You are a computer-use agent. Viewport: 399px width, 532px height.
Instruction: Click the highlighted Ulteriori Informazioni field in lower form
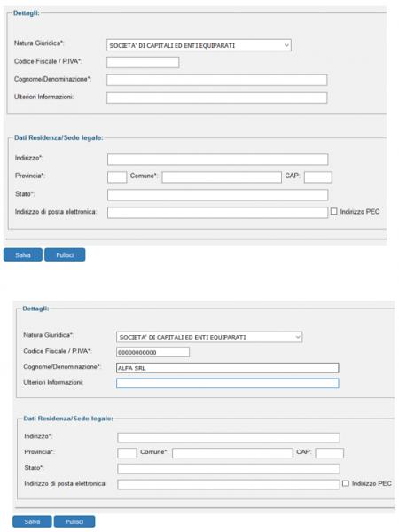tap(227, 383)
